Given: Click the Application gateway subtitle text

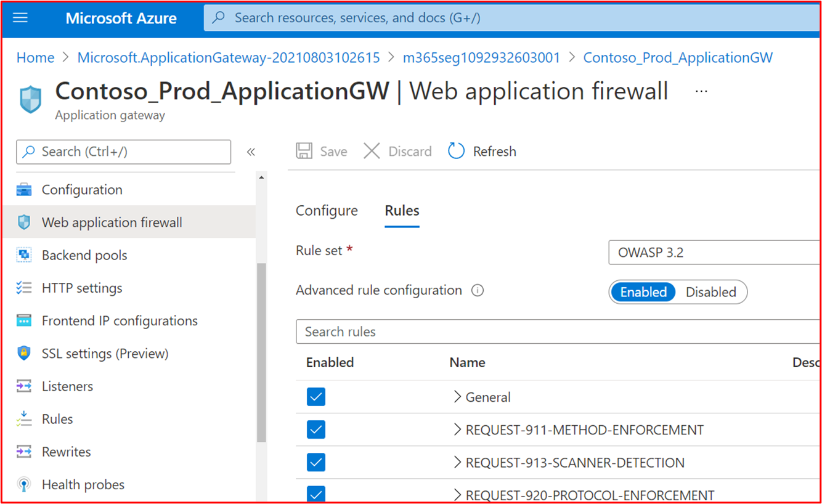Looking at the screenshot, I should pyautogui.click(x=110, y=115).
